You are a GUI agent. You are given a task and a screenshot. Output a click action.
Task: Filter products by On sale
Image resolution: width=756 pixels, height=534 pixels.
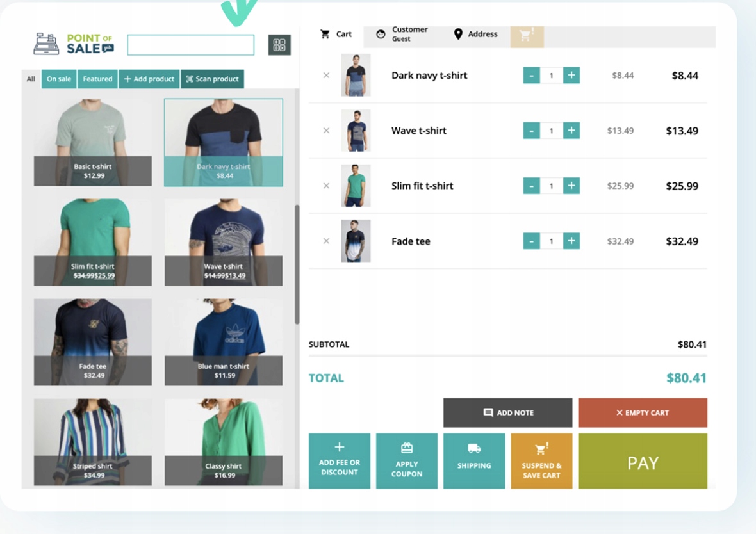(59, 79)
